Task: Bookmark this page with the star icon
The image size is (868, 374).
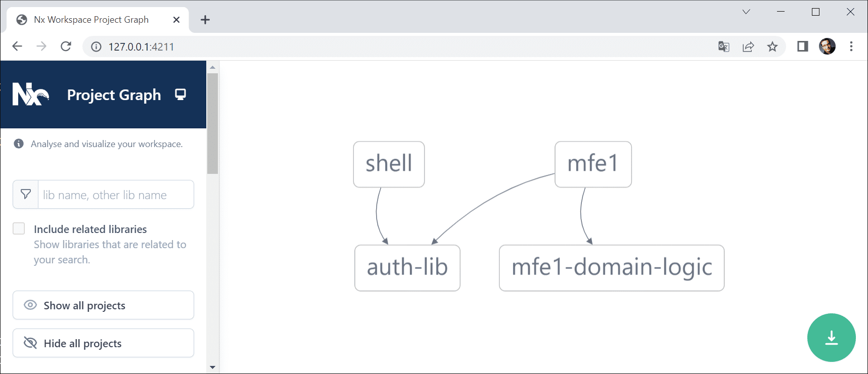Action: [x=772, y=47]
